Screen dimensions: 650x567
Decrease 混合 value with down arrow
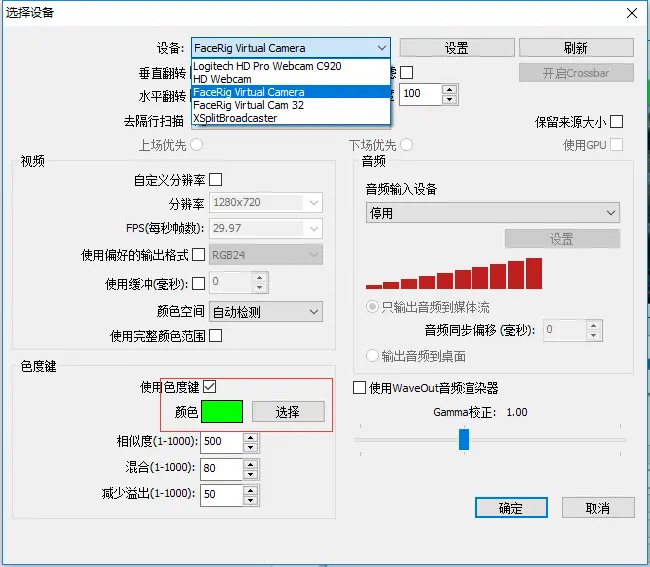tap(250, 474)
